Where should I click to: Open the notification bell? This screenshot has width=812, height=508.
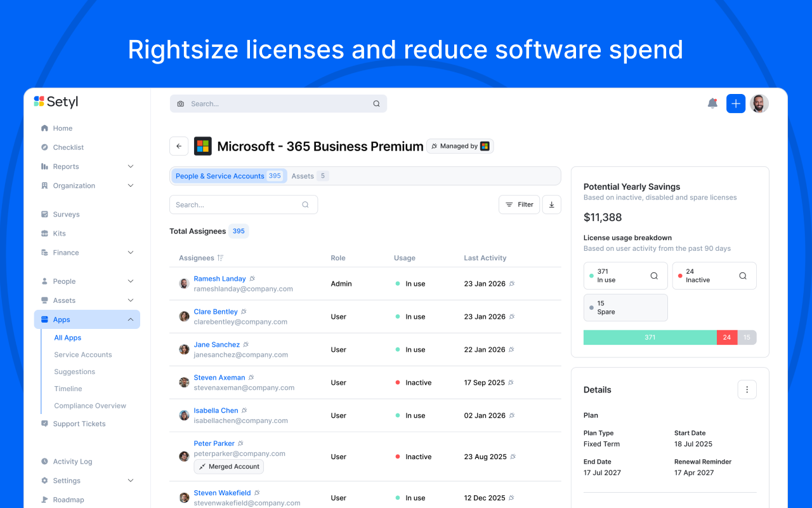coord(712,103)
